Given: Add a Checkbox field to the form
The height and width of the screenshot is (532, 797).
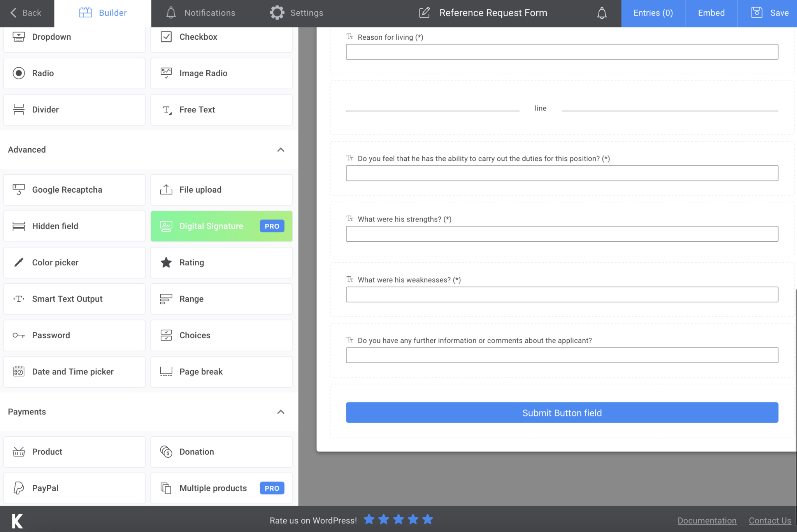Looking at the screenshot, I should tap(221, 37).
